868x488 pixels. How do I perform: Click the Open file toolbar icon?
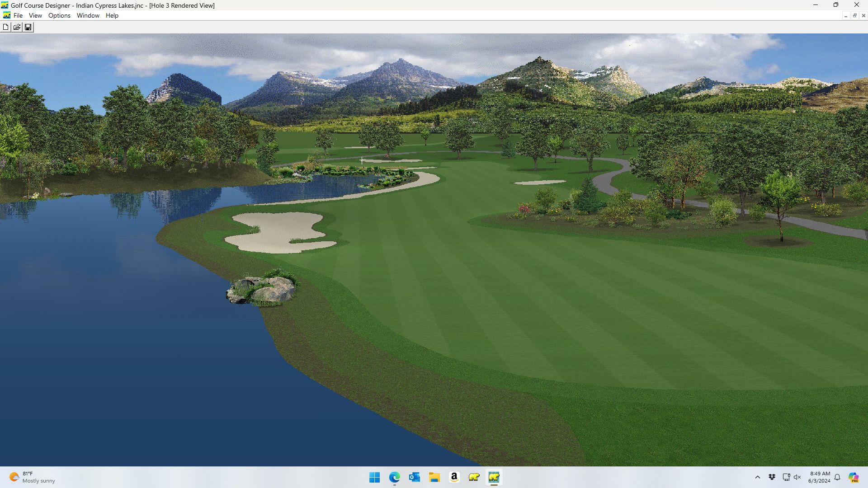pyautogui.click(x=17, y=27)
